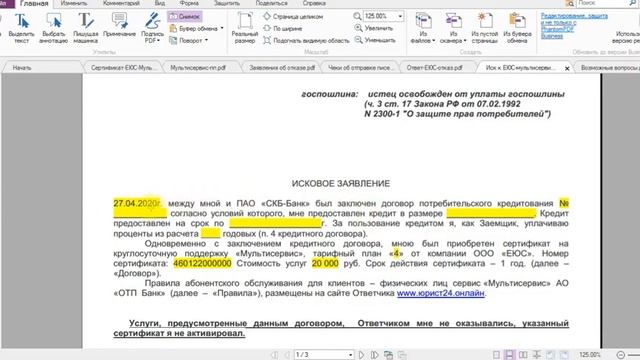Screen dimensions: 640x360
Task: Click the Поиск search field
Action: pos(602,3)
